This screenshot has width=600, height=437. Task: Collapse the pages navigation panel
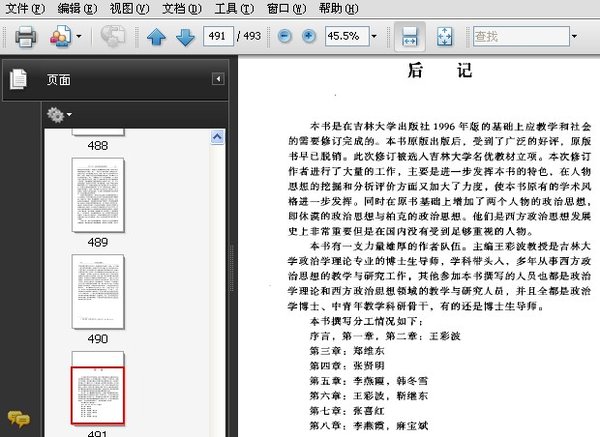pyautogui.click(x=217, y=79)
